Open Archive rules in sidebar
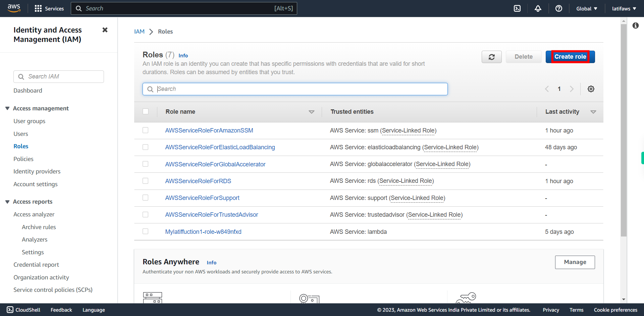The width and height of the screenshot is (644, 316). click(39, 227)
